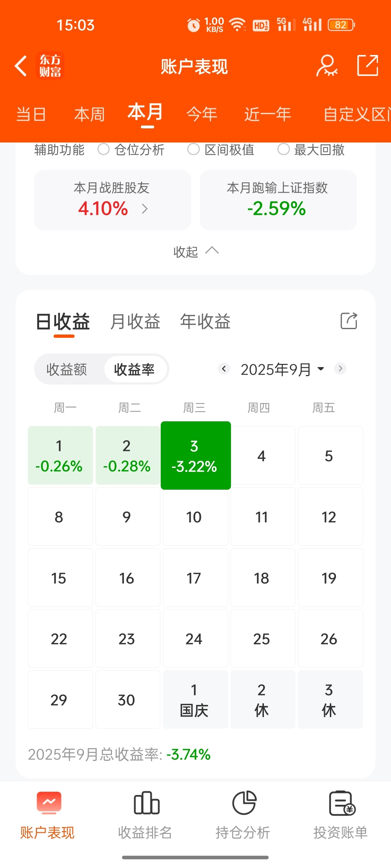Open 本月战胜股友 4.10% details
The height and width of the screenshot is (868, 391).
point(113,200)
